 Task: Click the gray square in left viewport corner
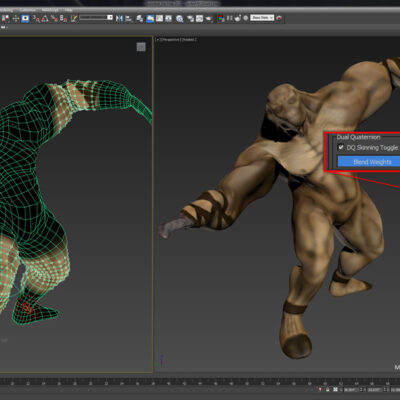(x=141, y=47)
